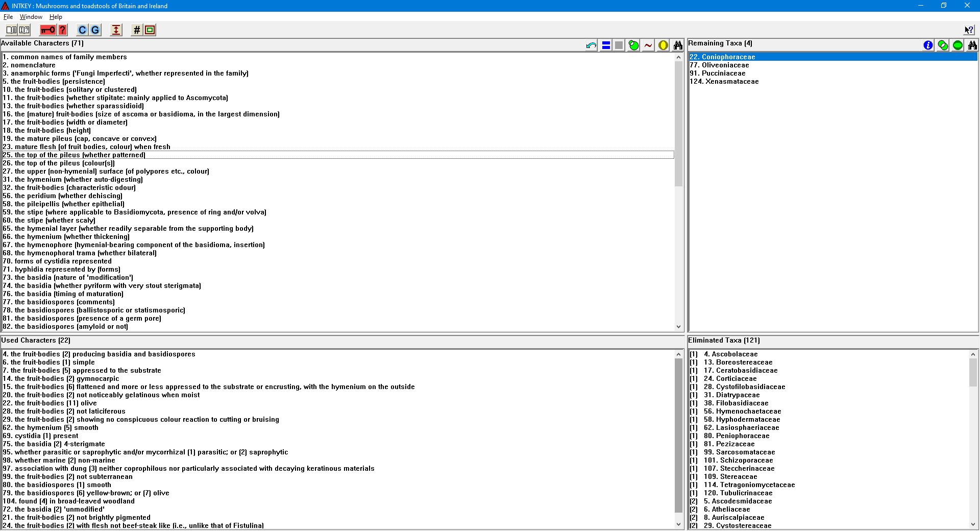The width and height of the screenshot is (980, 531).
Task: Select taxon 91. Pucciniaceae
Action: (x=717, y=74)
